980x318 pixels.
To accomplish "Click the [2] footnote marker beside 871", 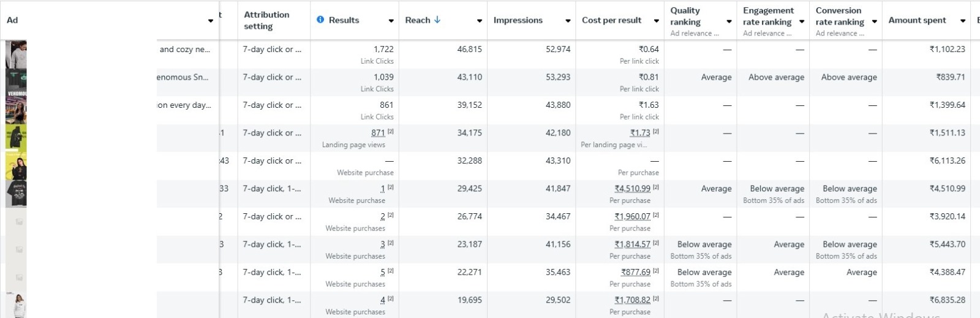I will 391,132.
